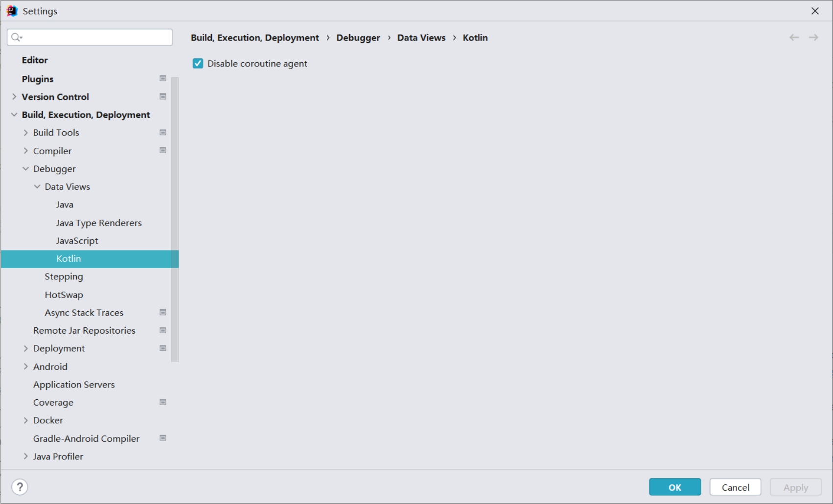The width and height of the screenshot is (833, 504).
Task: Expand the Java Profiler node
Action: tap(25, 456)
